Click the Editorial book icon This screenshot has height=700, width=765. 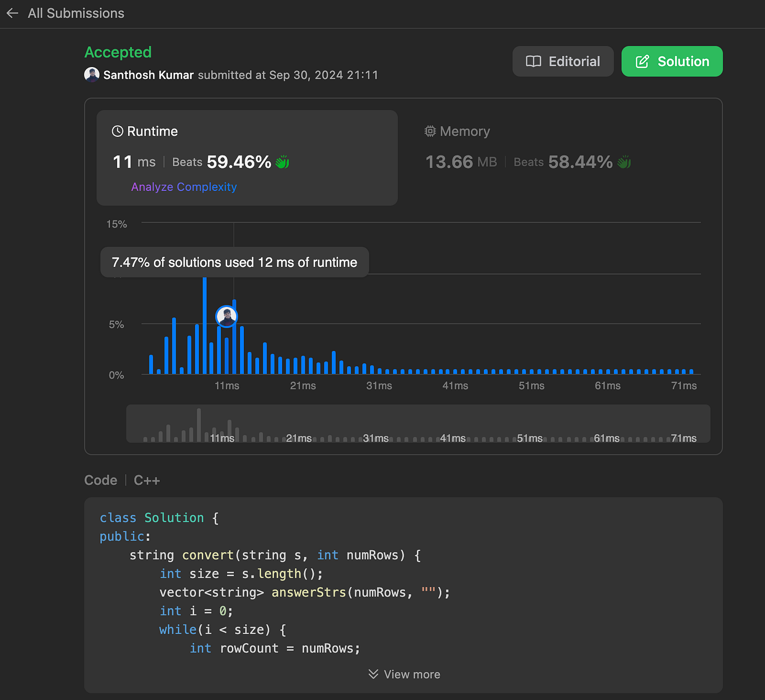pos(533,61)
